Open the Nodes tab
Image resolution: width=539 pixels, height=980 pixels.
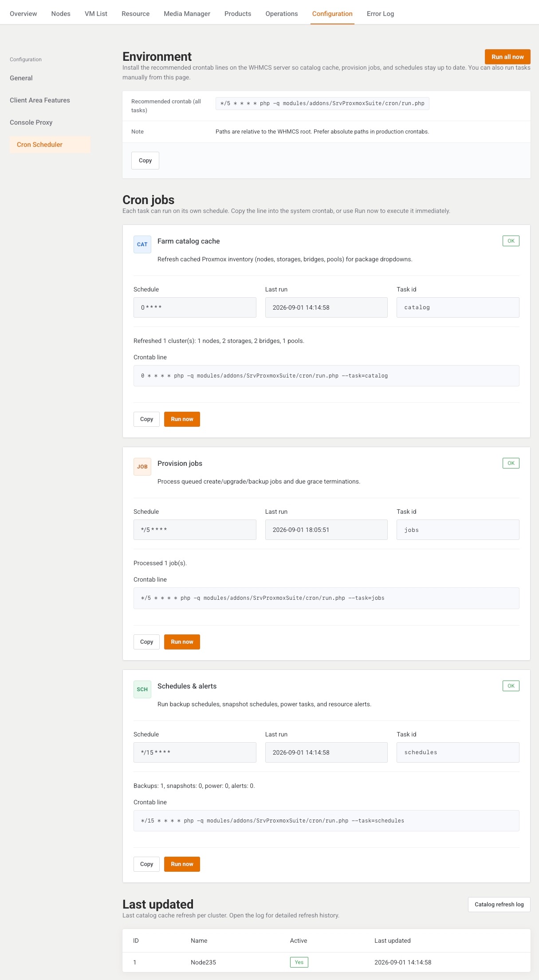[61, 14]
